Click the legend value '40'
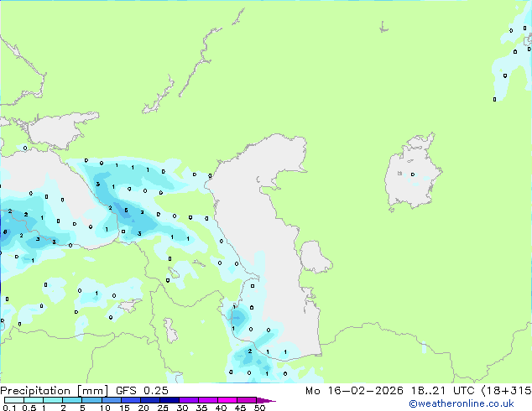Image resolution: width=532 pixels, height=411 pixels. click(x=221, y=408)
